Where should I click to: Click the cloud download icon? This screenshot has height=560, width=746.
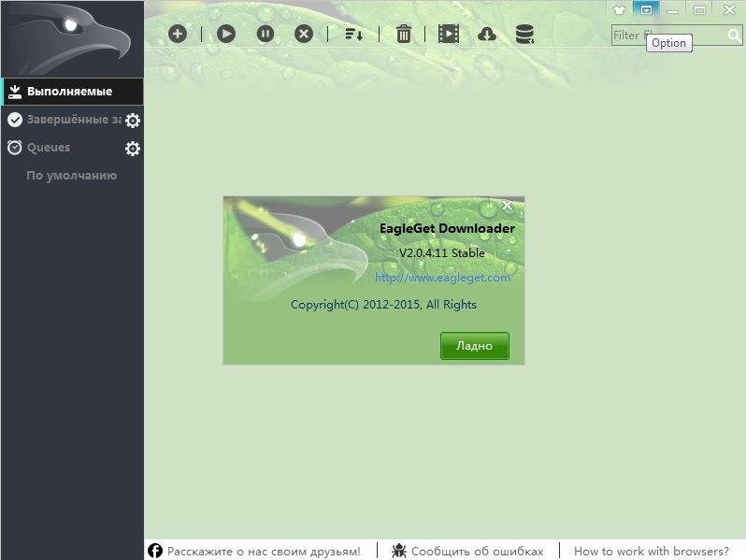[x=486, y=34]
